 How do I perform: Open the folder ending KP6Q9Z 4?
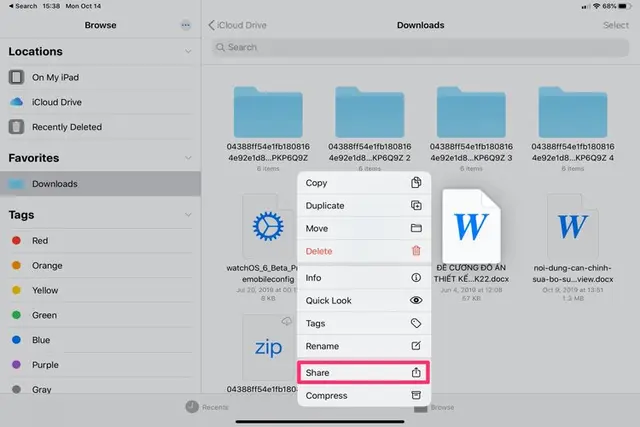point(573,112)
